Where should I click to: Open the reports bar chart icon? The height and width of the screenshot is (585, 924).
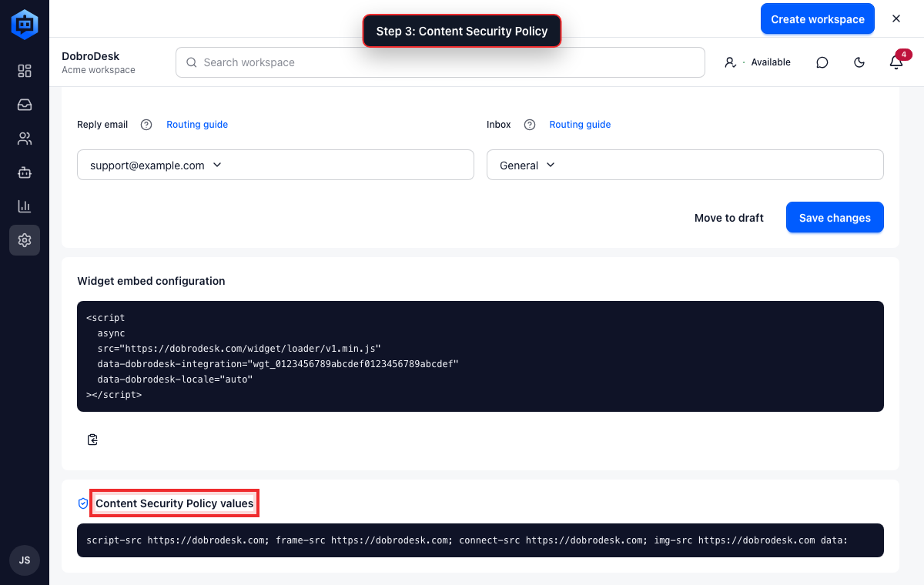pyautogui.click(x=25, y=206)
